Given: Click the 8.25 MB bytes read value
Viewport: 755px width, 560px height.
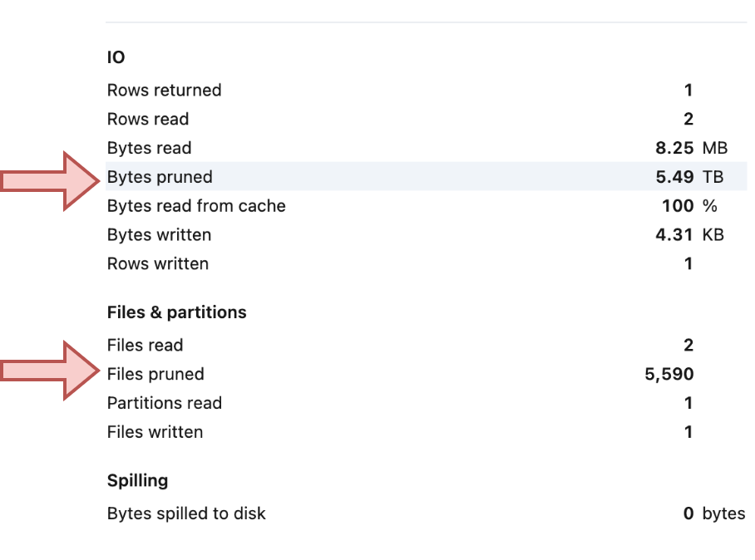Looking at the screenshot, I should pos(691,148).
